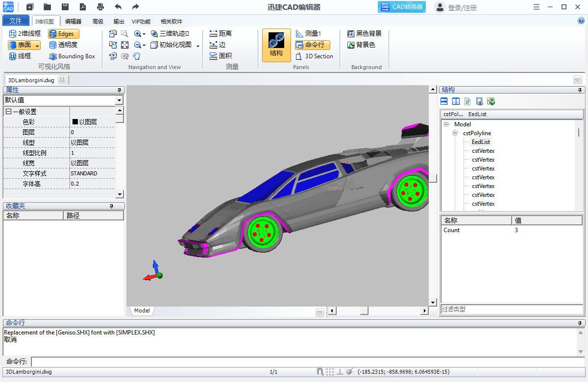The height and width of the screenshot is (382, 588).
Task: Measure distance with 距离 tool
Action: (220, 34)
